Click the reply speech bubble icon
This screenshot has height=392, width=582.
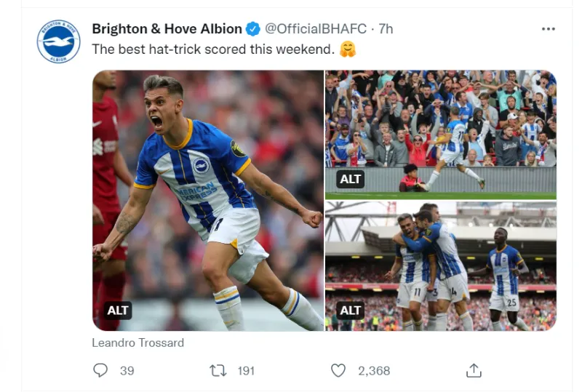(100, 370)
